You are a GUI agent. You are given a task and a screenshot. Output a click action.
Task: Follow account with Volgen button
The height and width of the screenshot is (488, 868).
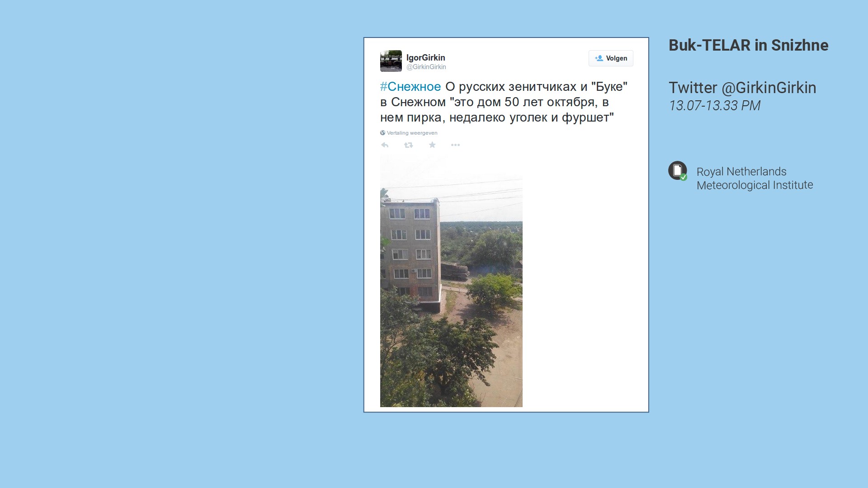coord(611,58)
